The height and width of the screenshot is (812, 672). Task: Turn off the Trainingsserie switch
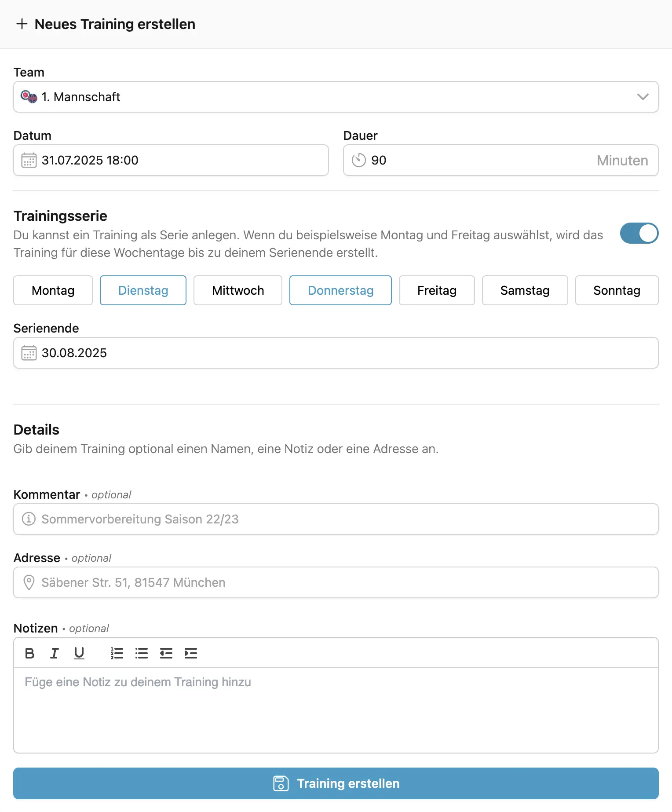[639, 233]
